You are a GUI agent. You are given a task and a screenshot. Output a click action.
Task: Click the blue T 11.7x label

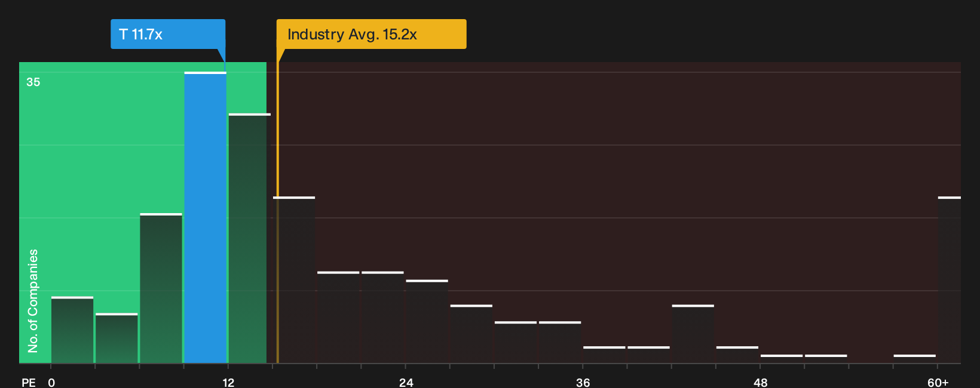tap(168, 34)
